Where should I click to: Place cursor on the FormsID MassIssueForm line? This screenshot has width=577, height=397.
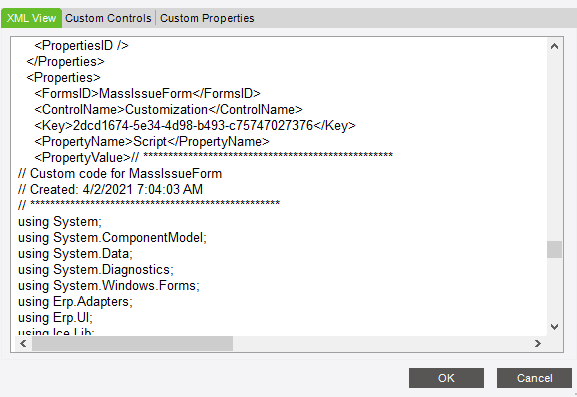pos(147,93)
